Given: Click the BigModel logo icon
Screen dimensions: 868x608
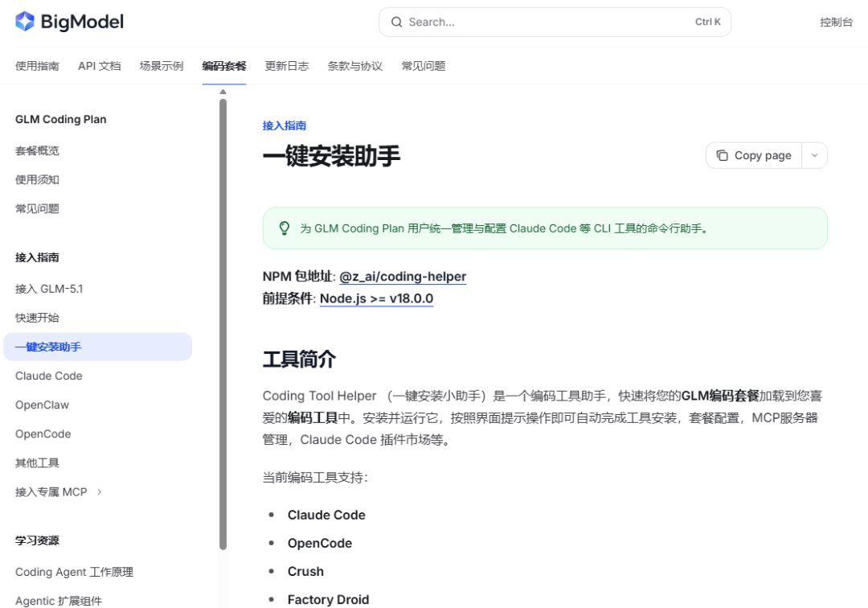Looking at the screenshot, I should tap(24, 21).
